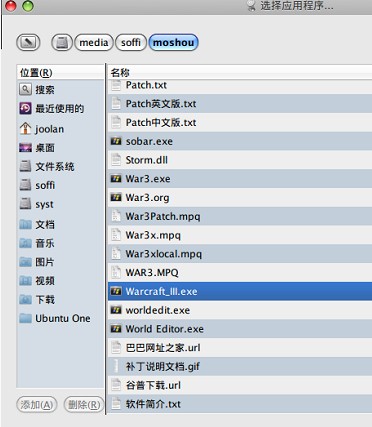Image resolution: width=372 pixels, height=427 pixels.
Task: Click the folder icon beside Ubuntu One
Action: click(25, 318)
